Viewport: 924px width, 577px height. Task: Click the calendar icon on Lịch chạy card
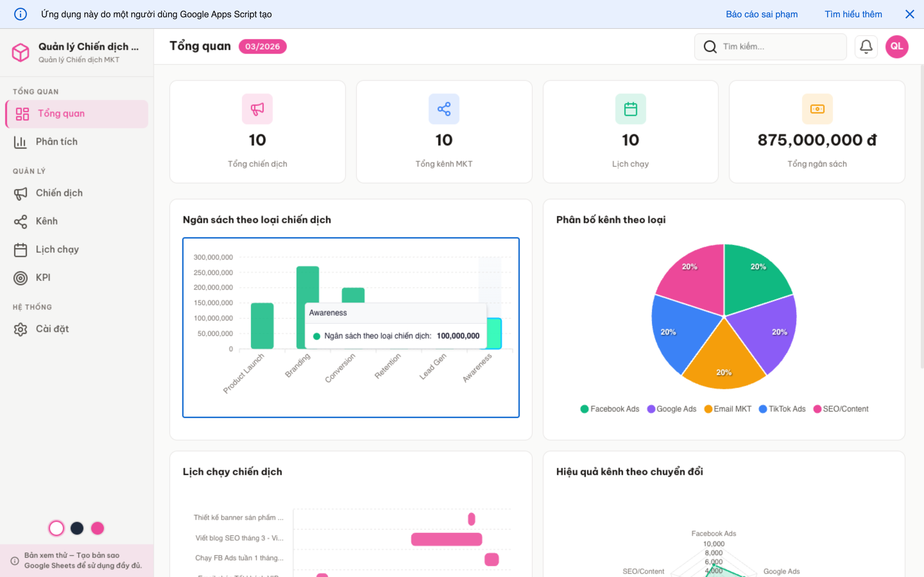(x=630, y=109)
